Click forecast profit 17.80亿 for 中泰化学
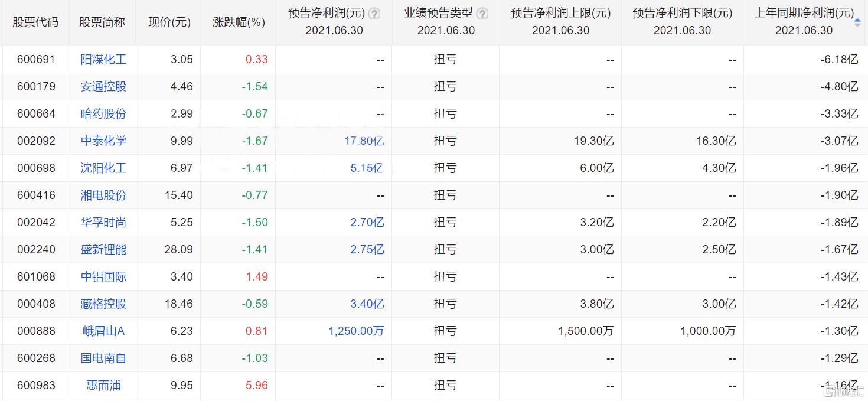 364,141
